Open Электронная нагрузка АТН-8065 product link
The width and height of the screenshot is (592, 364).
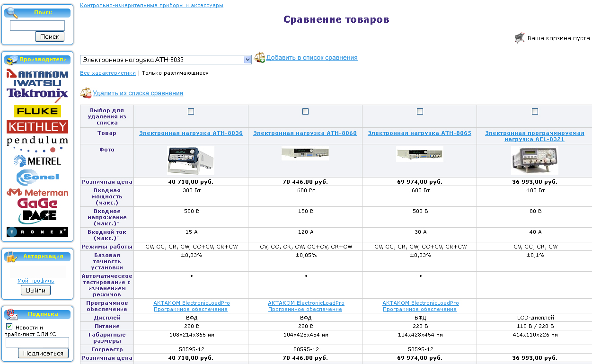tap(420, 133)
